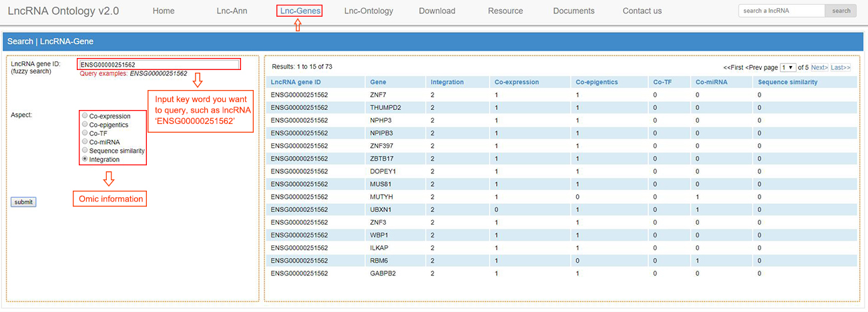Open the Lnc-Genes menu tab
This screenshot has height=312, width=868.
[300, 11]
